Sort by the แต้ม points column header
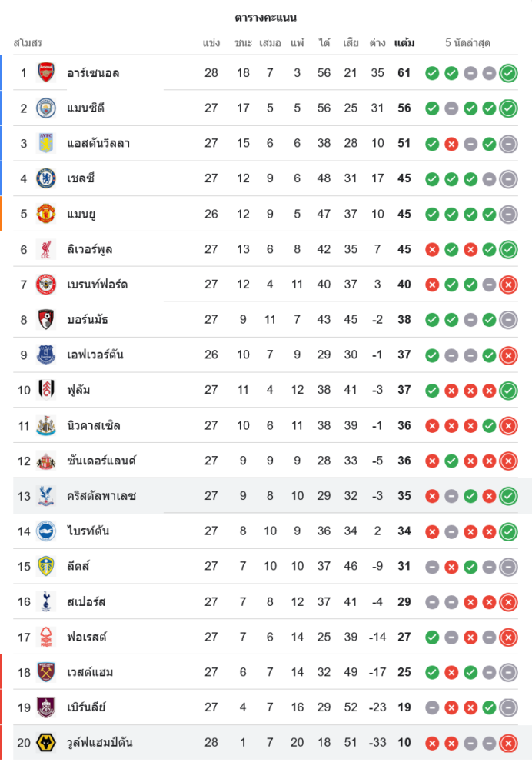Screen dimensions: 532x769 (x=404, y=43)
